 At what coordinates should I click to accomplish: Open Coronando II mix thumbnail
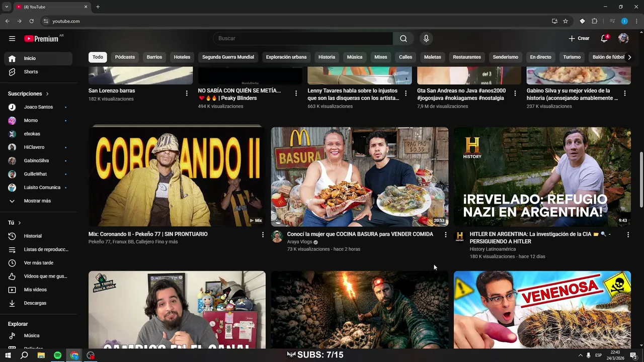(177, 176)
